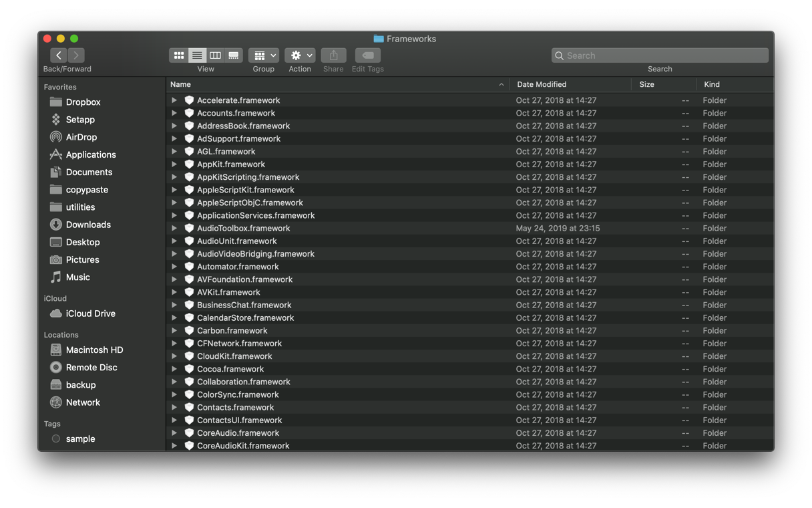
Task: Select the Contacts.framework row
Action: coord(470,408)
